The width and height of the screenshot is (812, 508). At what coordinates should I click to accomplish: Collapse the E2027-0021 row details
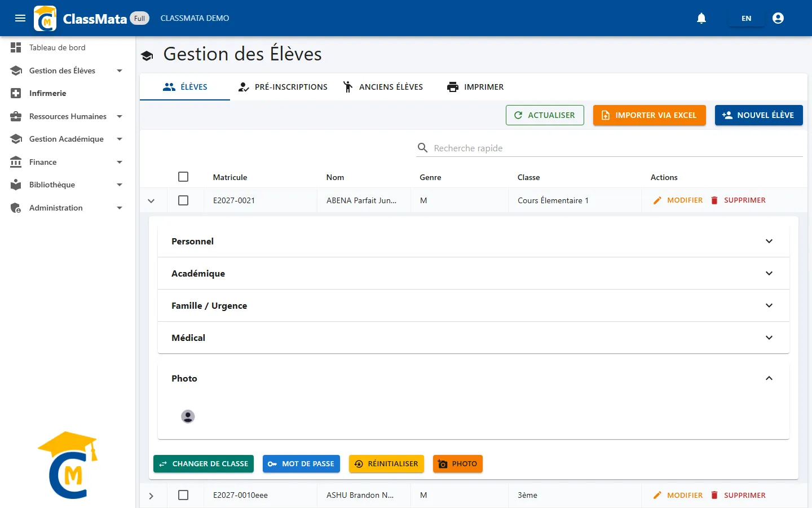[151, 201]
